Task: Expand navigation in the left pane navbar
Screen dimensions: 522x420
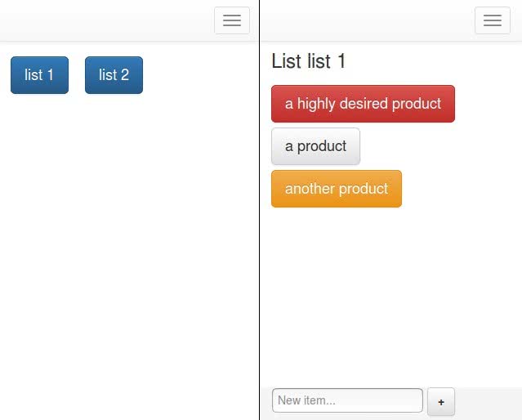Action: click(x=232, y=20)
